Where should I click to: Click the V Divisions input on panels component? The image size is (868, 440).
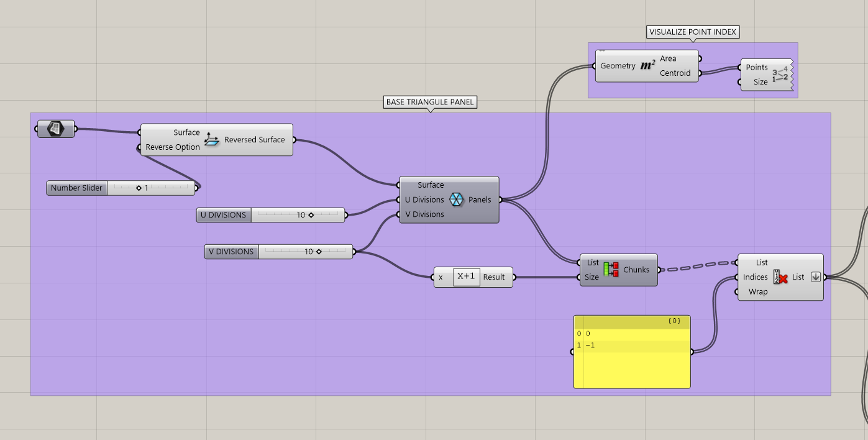[x=424, y=214]
